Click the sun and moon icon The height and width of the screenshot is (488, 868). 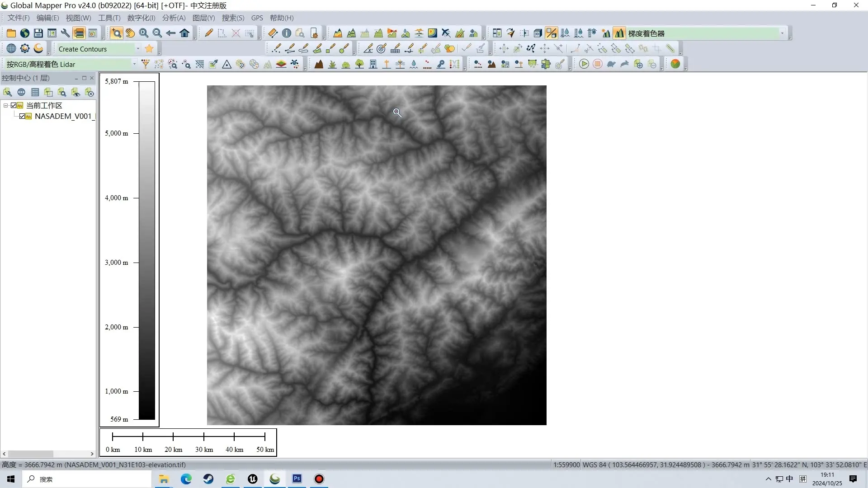pyautogui.click(x=38, y=48)
